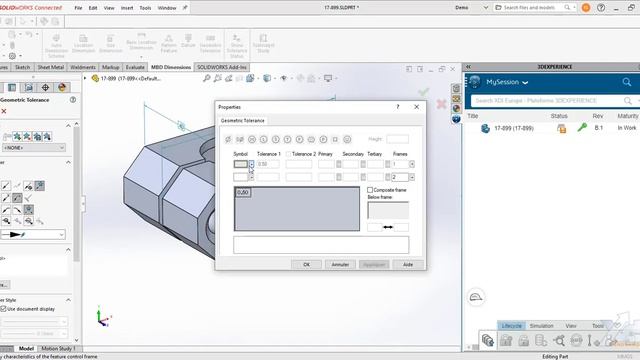Click the Zoom to Fit icon in viewport toolbar
The height and width of the screenshot is (360, 640).
click(x=207, y=78)
